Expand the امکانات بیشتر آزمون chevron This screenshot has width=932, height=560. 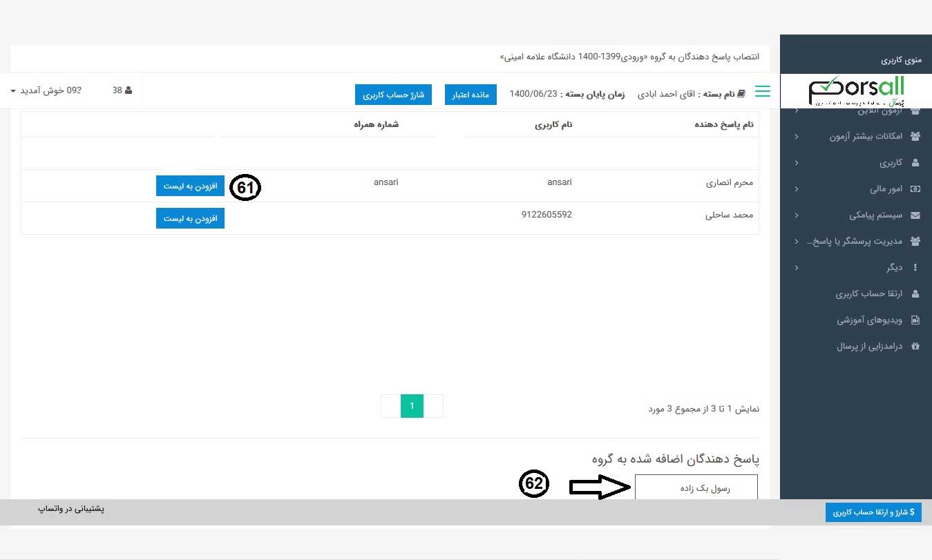(x=797, y=137)
